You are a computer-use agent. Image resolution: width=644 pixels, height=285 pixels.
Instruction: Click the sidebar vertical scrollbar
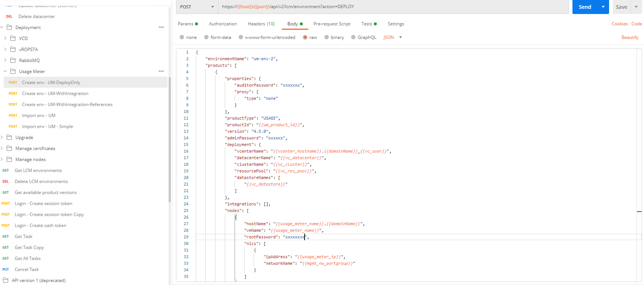170,139
